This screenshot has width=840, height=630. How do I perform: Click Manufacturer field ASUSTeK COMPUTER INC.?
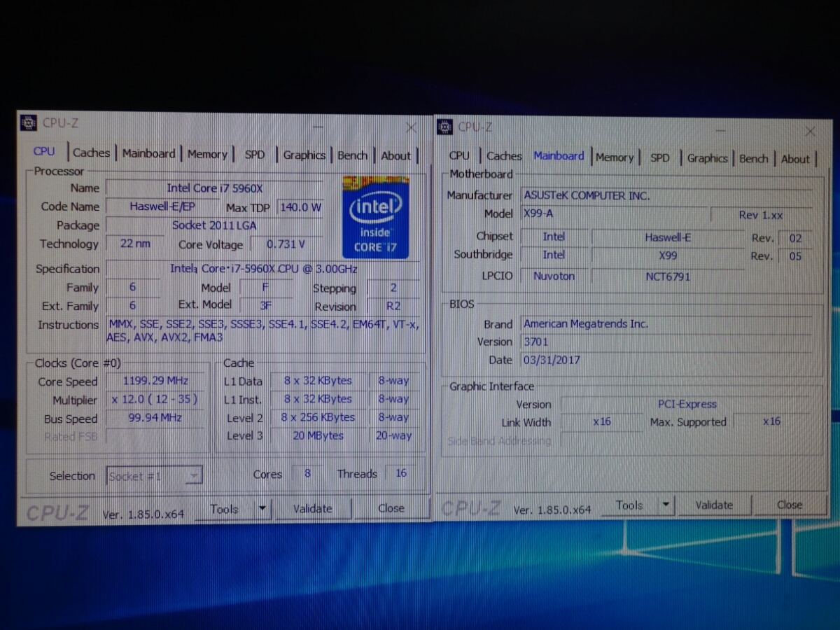(667, 196)
